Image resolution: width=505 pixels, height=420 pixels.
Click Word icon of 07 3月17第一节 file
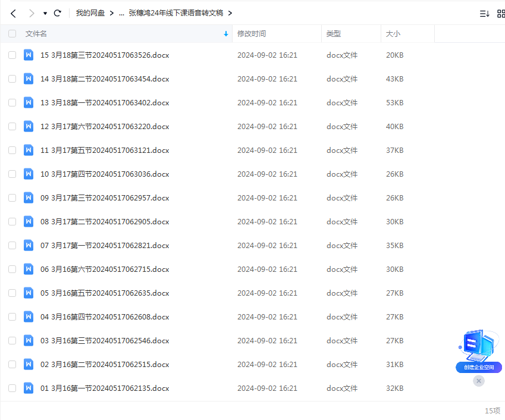[x=29, y=246]
